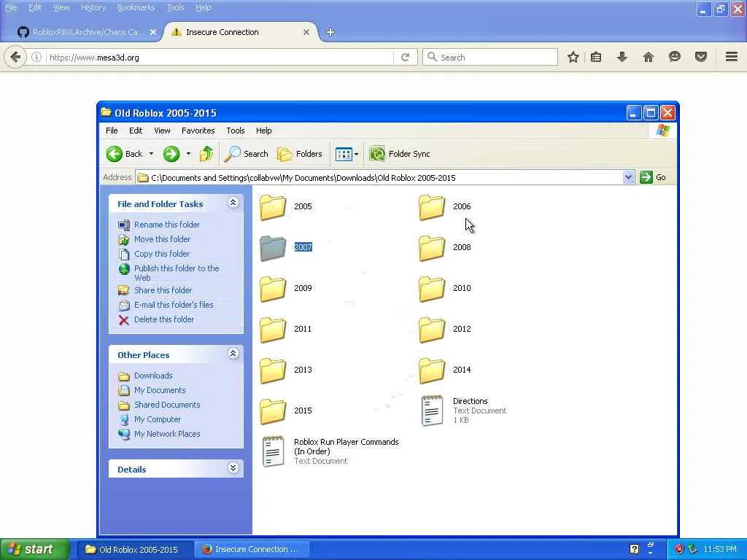Click Move this folder
747x560 pixels.
162,239
